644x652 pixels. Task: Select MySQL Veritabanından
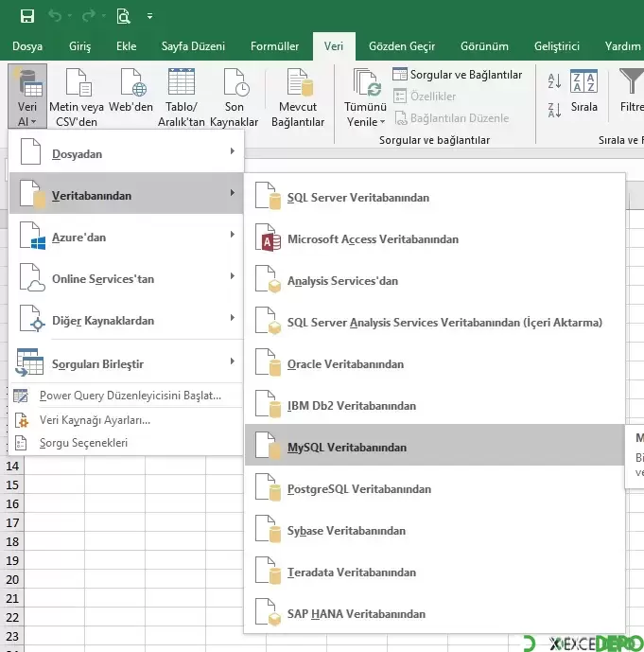435,445
